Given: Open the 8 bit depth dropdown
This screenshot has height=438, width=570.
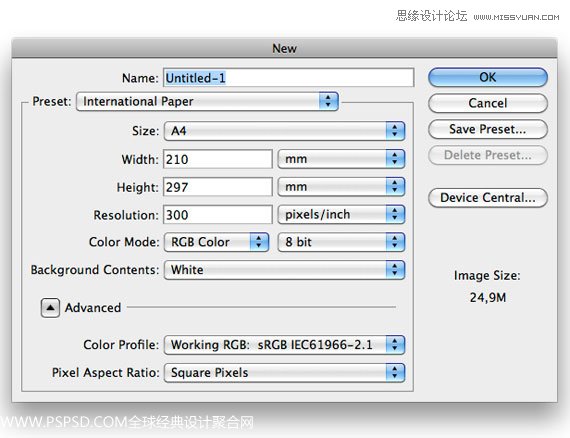Looking at the screenshot, I should tap(341, 242).
